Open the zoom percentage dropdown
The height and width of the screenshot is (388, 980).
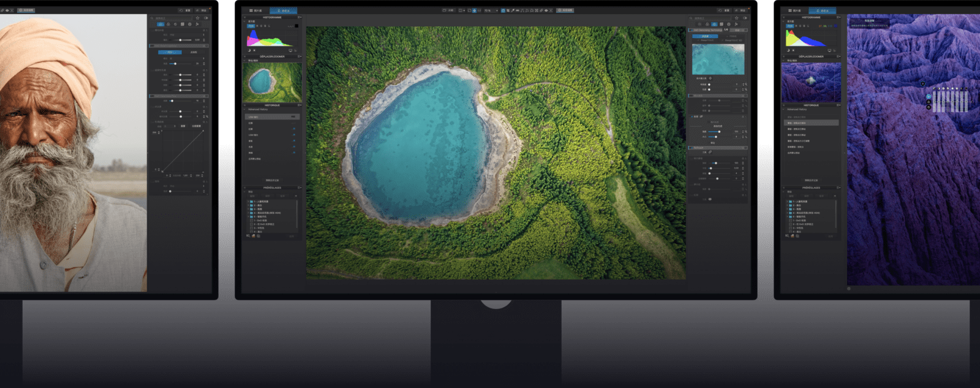[x=489, y=10]
